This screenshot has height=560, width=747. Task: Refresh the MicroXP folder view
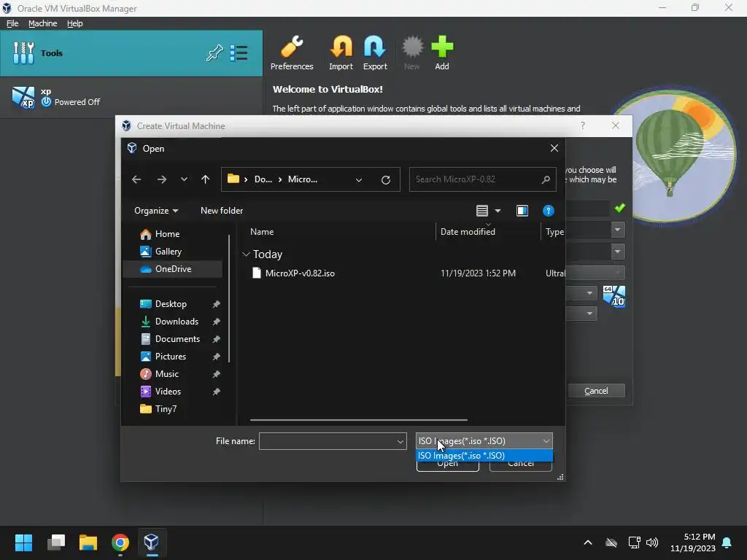[x=386, y=180]
